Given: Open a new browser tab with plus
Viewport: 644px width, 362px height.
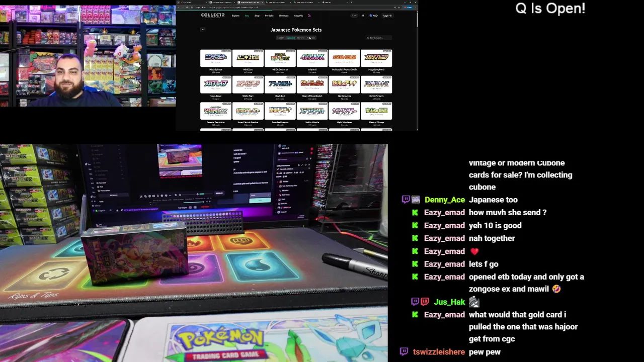Looking at the screenshot, I should [x=351, y=3].
